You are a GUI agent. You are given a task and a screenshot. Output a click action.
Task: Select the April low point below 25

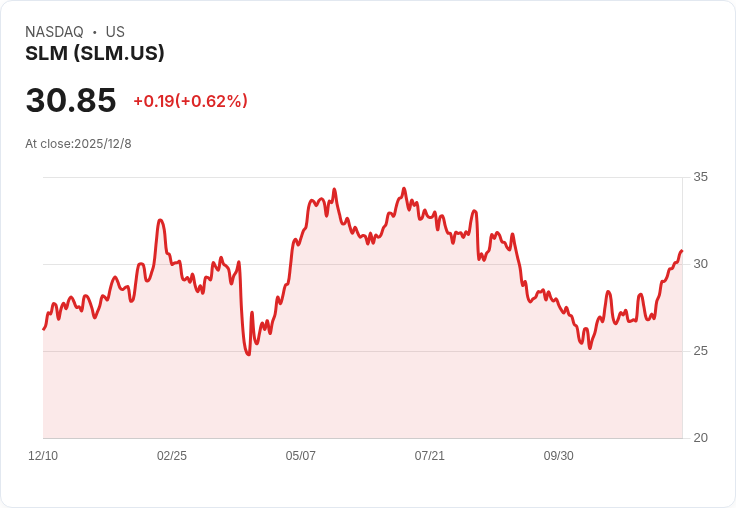(248, 354)
